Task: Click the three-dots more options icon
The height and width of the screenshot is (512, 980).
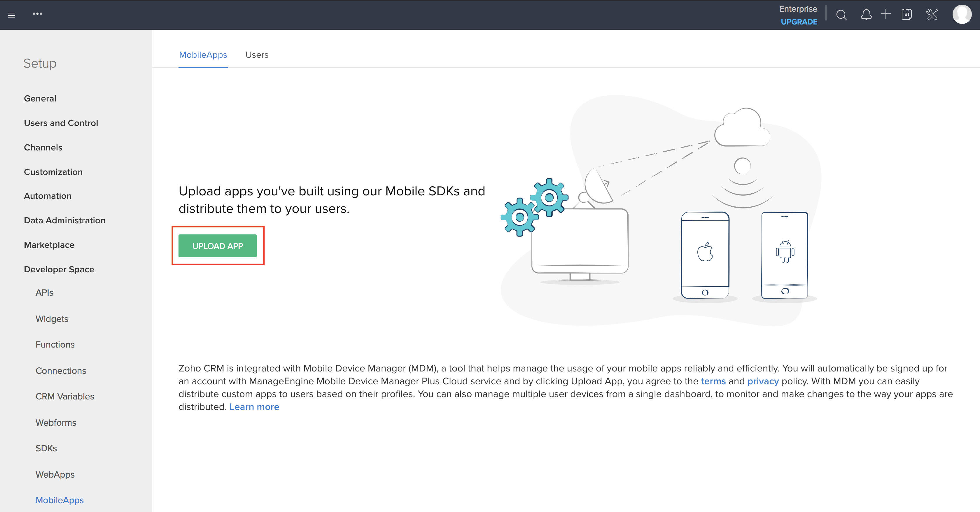Action: tap(37, 14)
